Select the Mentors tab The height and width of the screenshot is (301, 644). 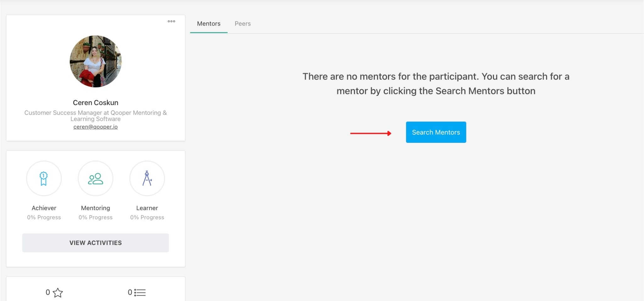[208, 23]
